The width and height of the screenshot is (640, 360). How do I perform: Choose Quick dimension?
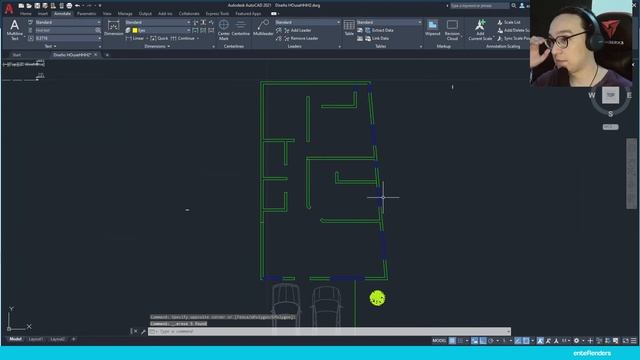159,38
